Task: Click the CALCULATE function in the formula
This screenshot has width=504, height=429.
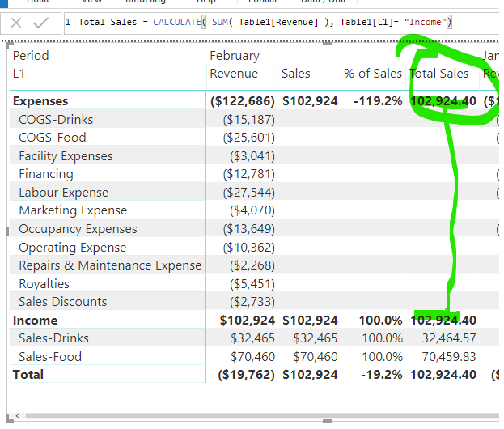Action: click(177, 22)
